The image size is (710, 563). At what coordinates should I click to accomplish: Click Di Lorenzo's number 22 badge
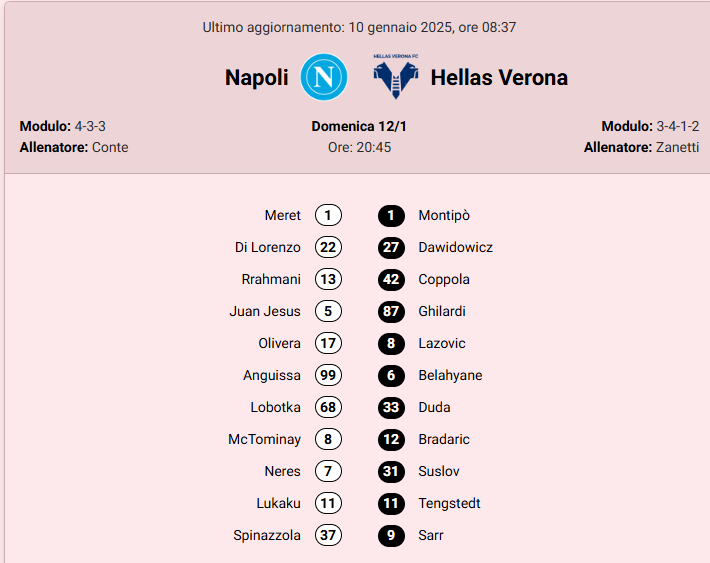point(328,247)
